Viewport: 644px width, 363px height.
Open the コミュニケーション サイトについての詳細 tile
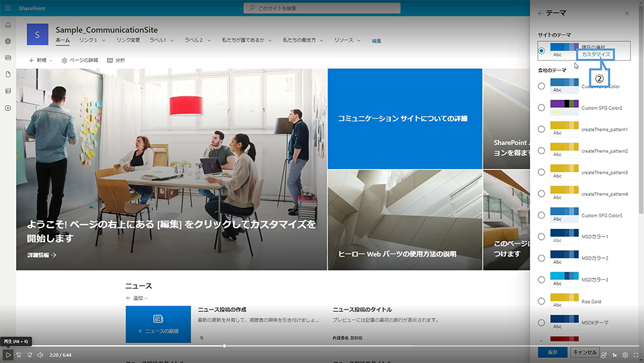pos(405,119)
